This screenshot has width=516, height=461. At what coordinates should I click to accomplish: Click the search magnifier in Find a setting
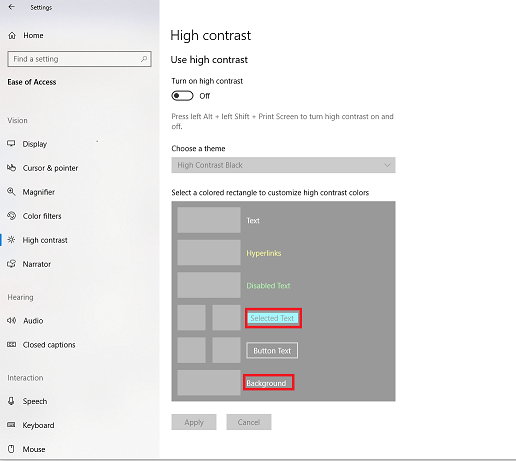[x=144, y=59]
